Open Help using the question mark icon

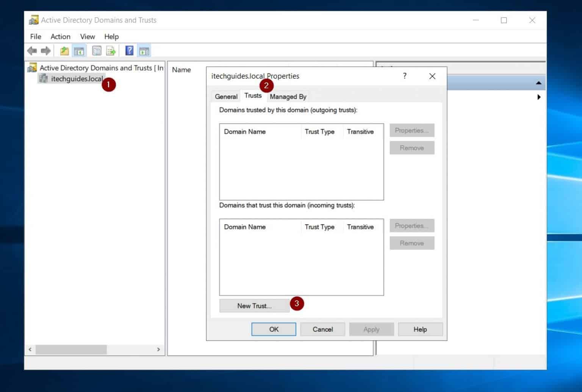click(129, 50)
